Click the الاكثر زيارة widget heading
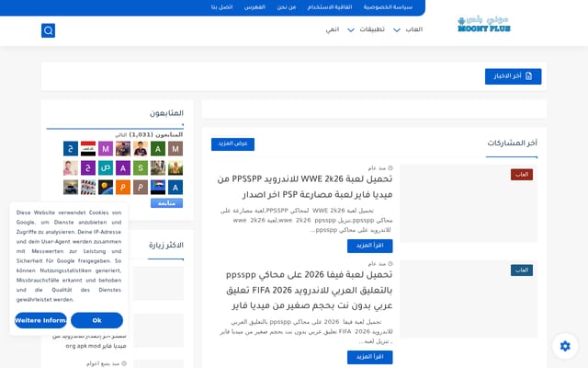 (166, 246)
